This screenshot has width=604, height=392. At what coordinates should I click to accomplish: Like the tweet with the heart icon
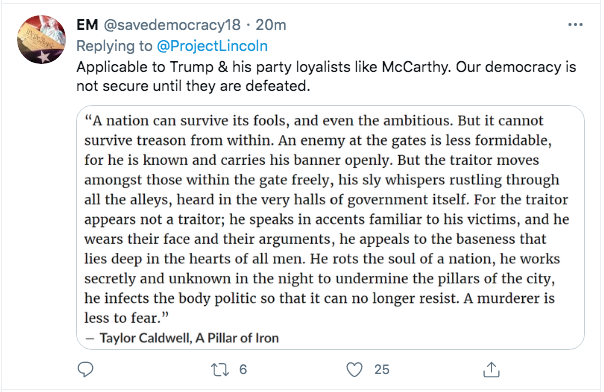click(x=354, y=370)
